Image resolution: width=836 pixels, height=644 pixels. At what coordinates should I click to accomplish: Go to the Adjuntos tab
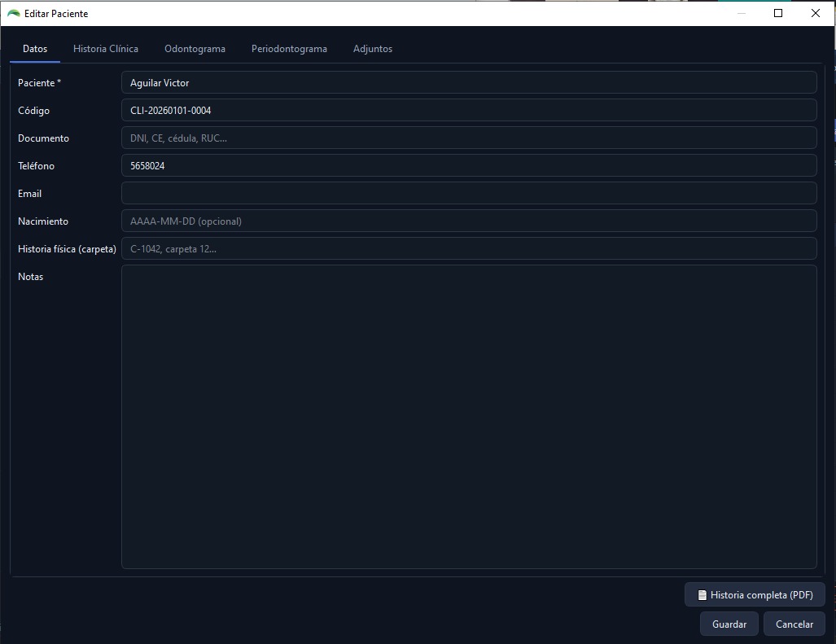click(x=373, y=49)
